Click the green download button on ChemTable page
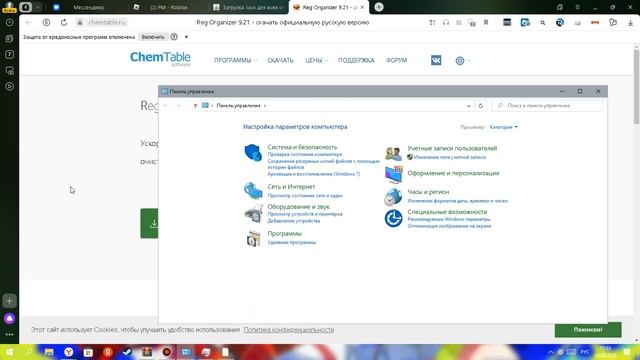640x360 pixels. pos(149,223)
